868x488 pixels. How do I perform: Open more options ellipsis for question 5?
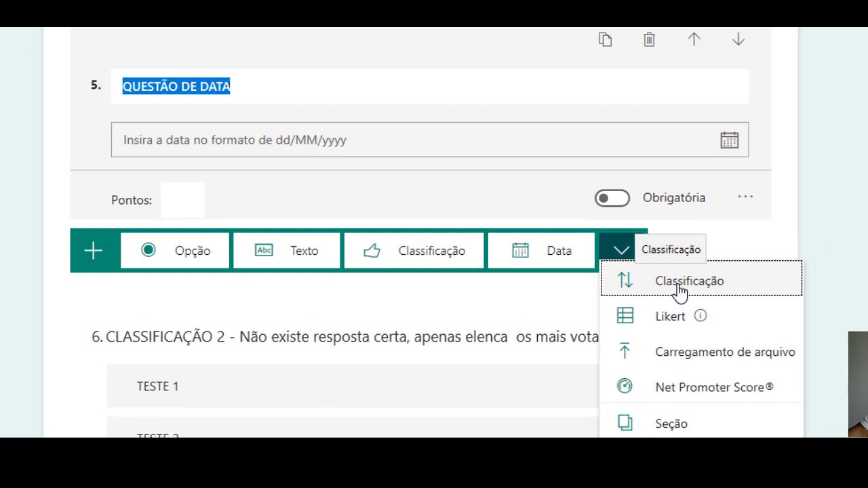pos(745,197)
